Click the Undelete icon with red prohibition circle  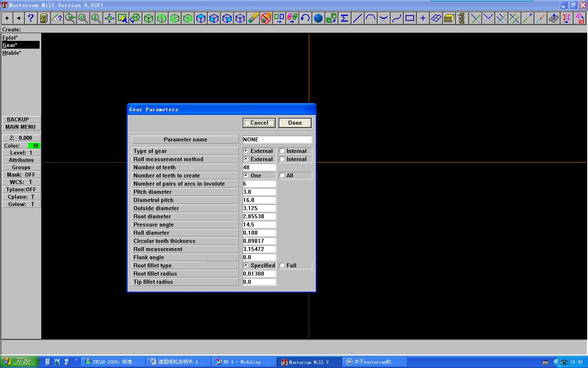click(266, 18)
